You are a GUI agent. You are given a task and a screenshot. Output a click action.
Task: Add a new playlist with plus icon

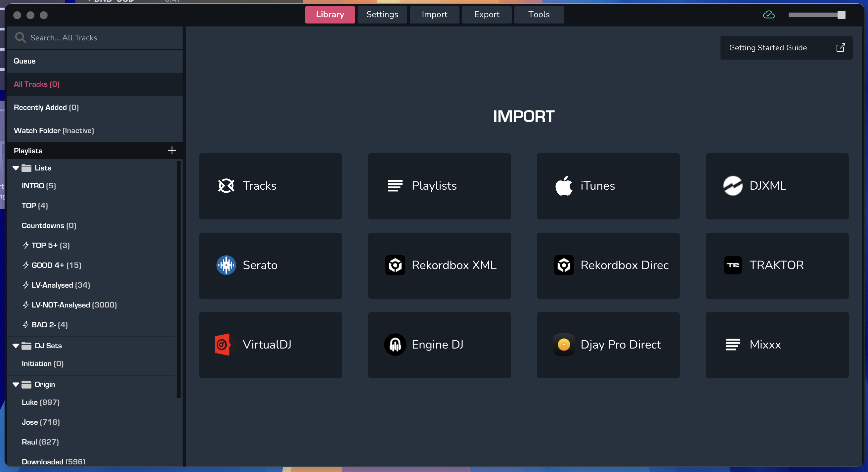[172, 150]
